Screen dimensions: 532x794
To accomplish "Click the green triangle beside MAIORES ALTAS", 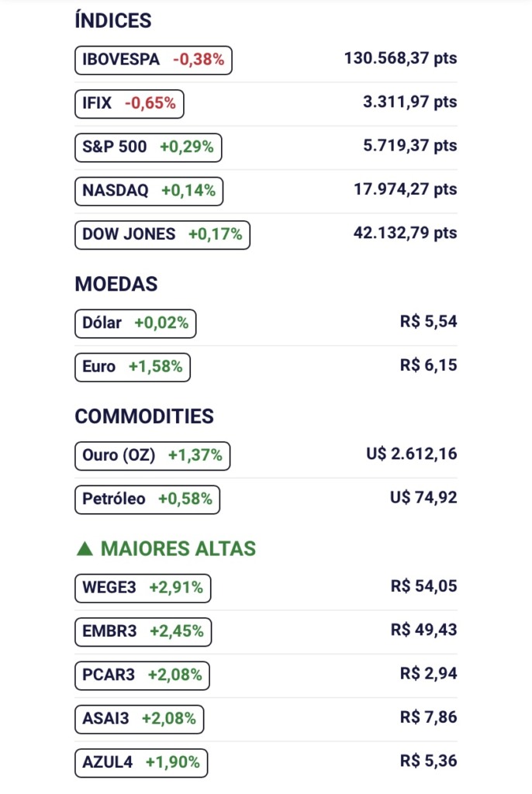I will click(x=85, y=549).
